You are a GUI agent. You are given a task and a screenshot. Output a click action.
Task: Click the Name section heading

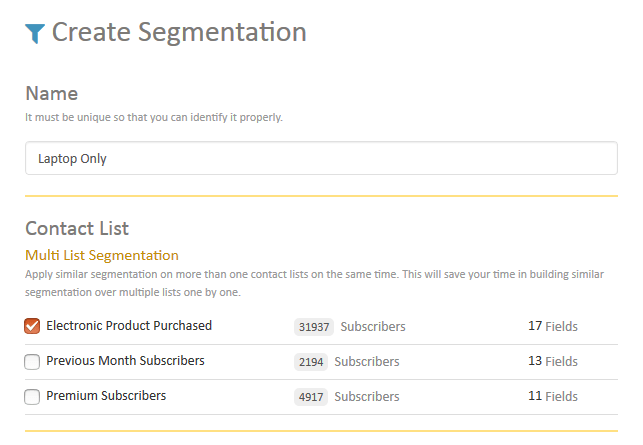point(52,94)
